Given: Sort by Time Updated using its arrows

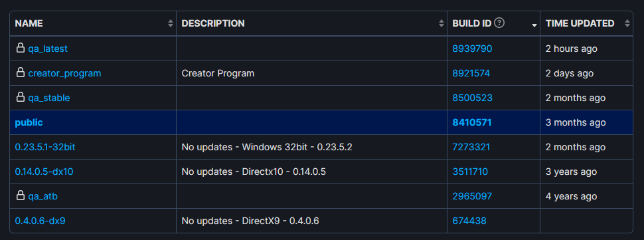Looking at the screenshot, I should pyautogui.click(x=627, y=23).
